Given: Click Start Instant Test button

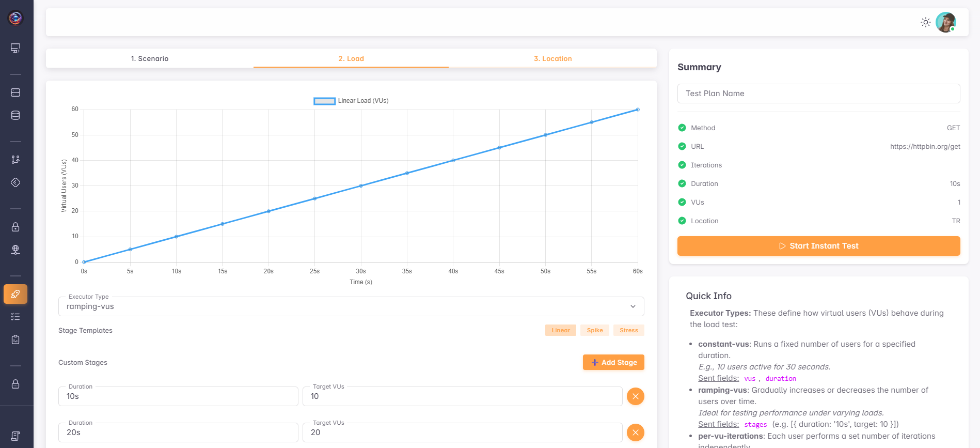Looking at the screenshot, I should 819,246.
